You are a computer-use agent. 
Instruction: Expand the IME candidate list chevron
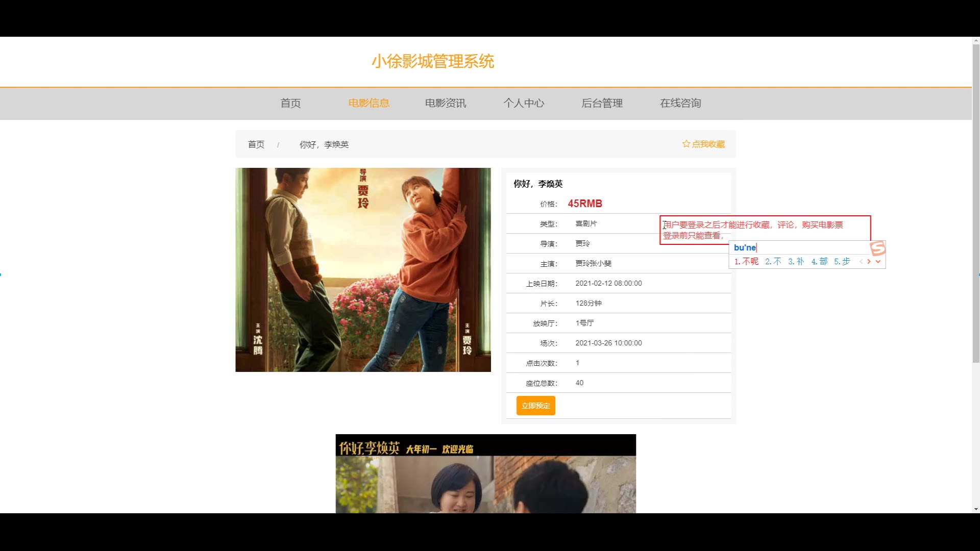pos(878,261)
